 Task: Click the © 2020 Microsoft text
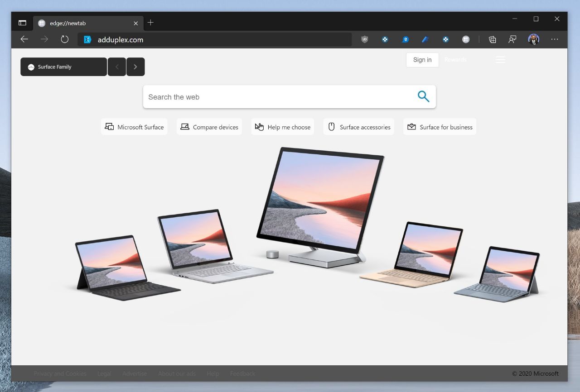[x=535, y=373]
